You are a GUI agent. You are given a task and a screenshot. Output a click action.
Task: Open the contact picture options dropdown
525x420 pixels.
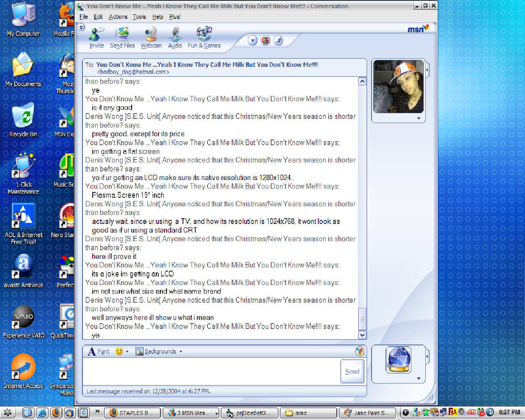click(x=419, y=118)
